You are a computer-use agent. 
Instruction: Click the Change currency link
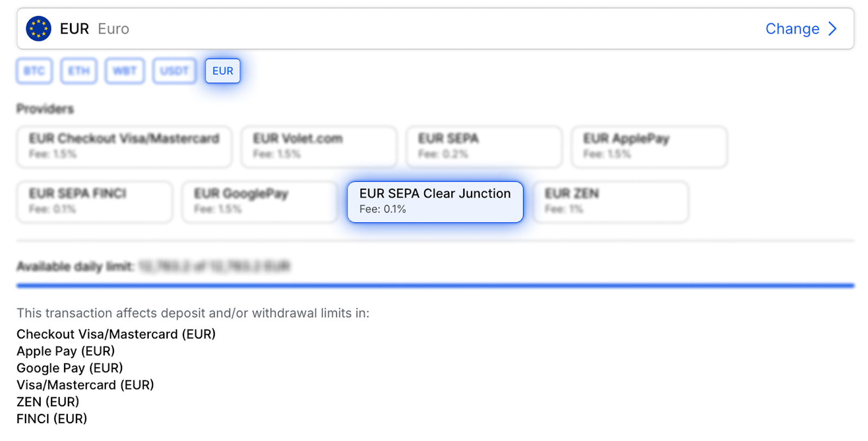[x=792, y=29]
